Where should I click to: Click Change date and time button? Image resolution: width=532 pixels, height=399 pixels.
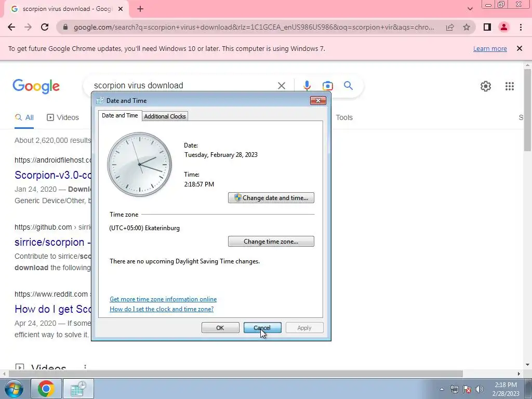(x=271, y=198)
